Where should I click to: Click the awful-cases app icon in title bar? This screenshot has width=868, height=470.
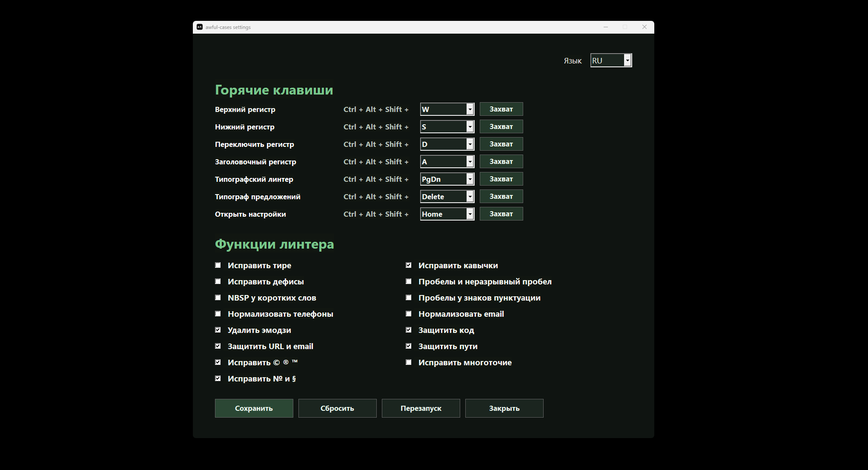tap(200, 27)
